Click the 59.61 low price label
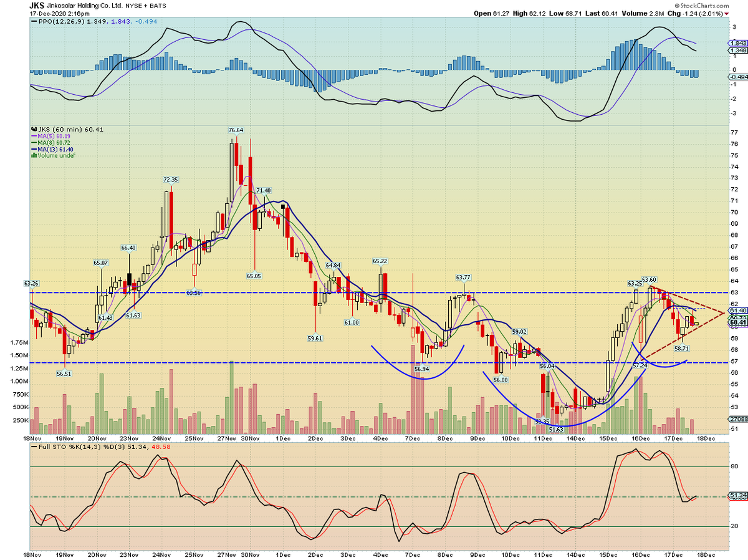The image size is (748, 560). [x=315, y=338]
